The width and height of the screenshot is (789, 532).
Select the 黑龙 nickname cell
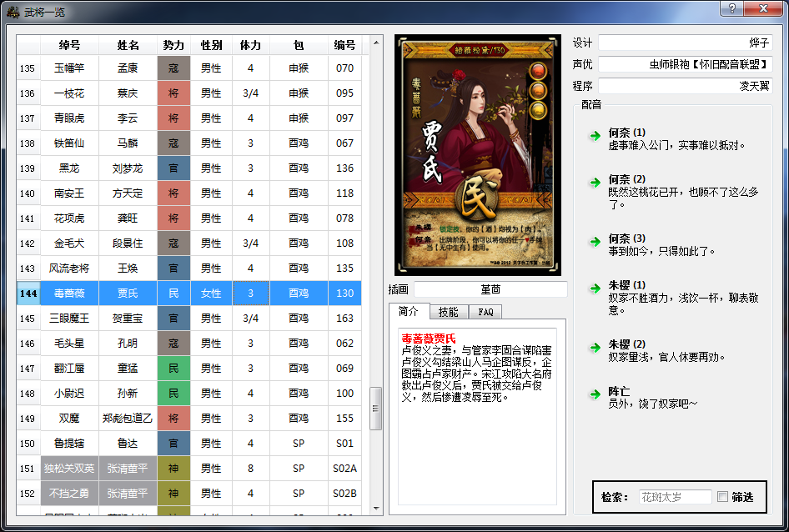click(69, 168)
